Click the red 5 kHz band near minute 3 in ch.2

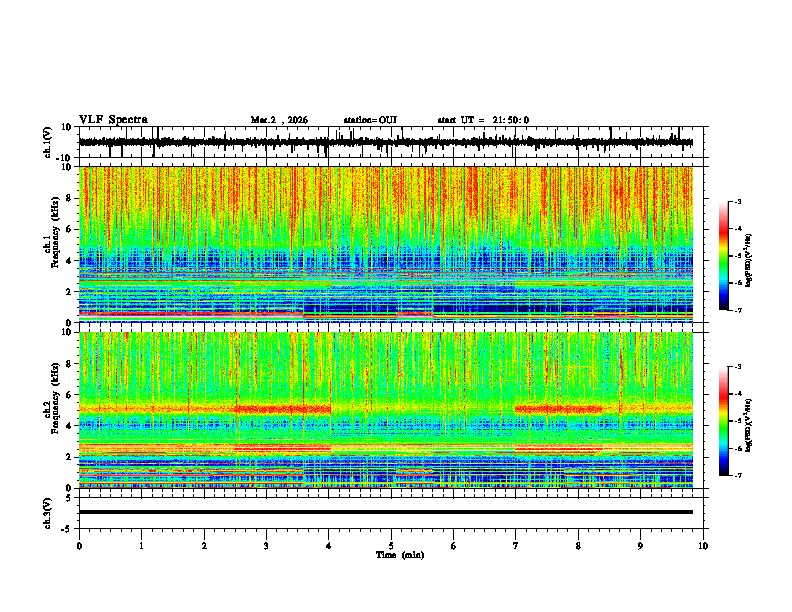[283, 409]
